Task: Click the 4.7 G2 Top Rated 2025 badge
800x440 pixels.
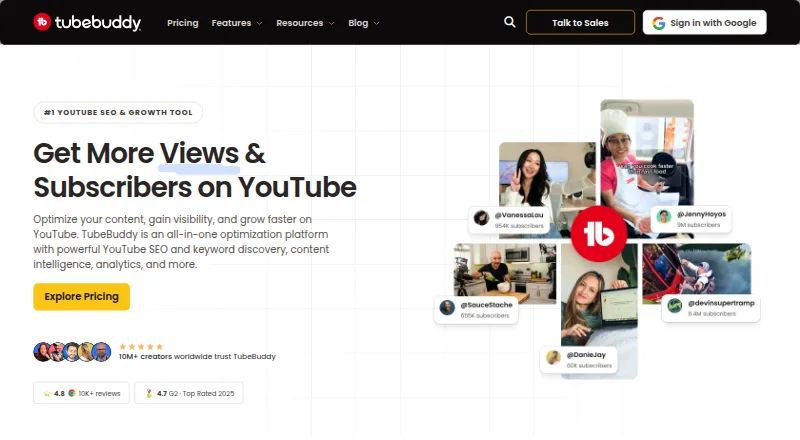Action: [189, 393]
